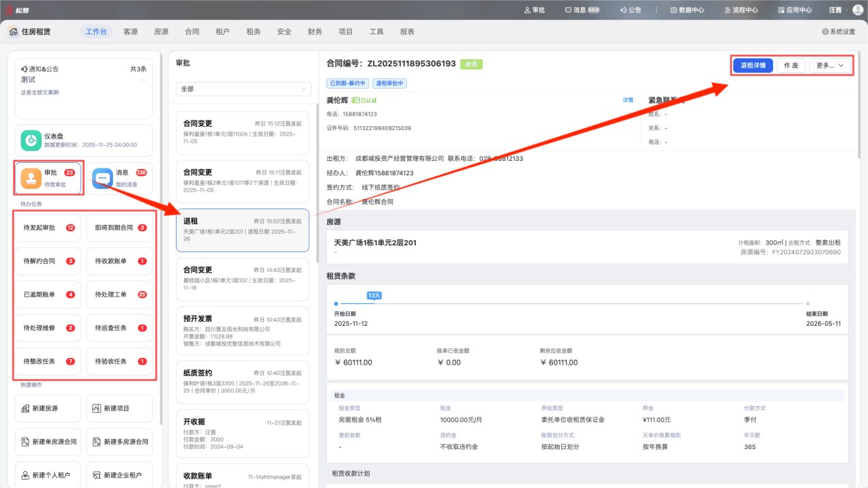Click the blue 消息 chat icon
Image resolution: width=868 pixels, height=488 pixels.
[102, 178]
